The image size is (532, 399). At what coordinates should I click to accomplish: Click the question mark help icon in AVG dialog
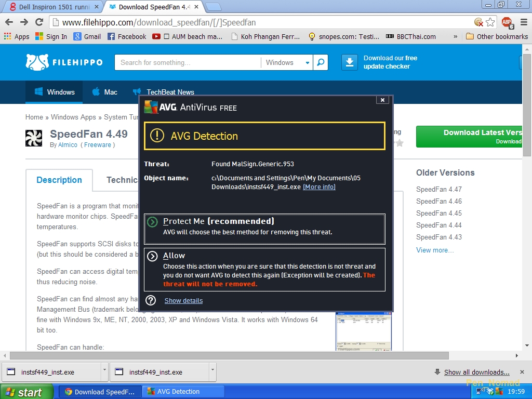pyautogui.click(x=151, y=300)
